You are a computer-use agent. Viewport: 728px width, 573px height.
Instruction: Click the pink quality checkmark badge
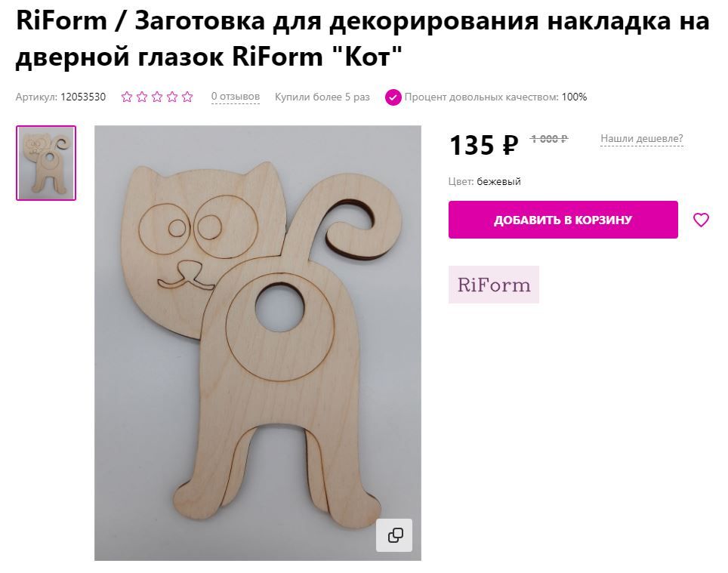(x=393, y=97)
